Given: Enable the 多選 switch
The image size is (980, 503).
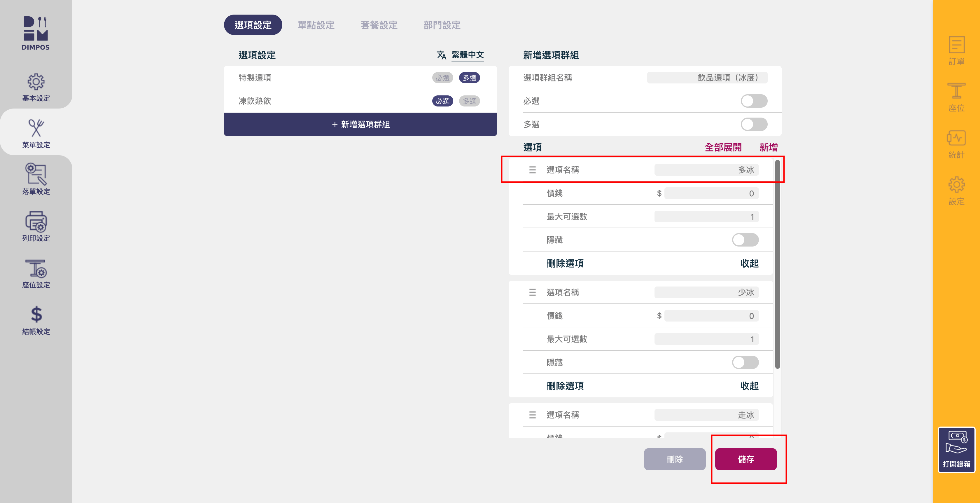Looking at the screenshot, I should tap(754, 124).
